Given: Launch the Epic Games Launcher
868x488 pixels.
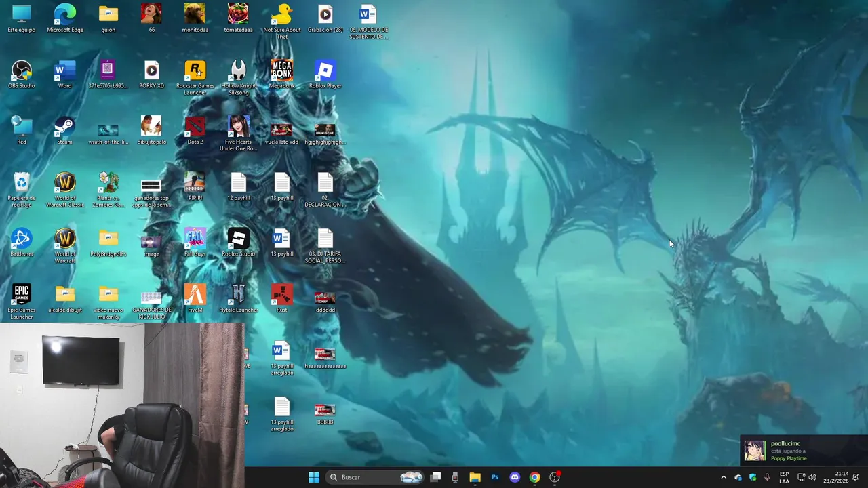Looking at the screenshot, I should (22, 302).
